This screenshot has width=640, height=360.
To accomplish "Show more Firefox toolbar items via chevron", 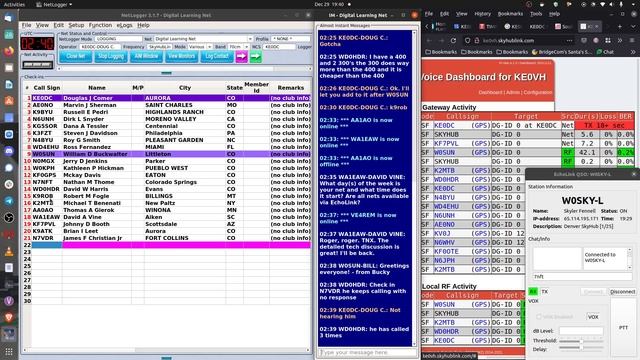I will 620,40.
